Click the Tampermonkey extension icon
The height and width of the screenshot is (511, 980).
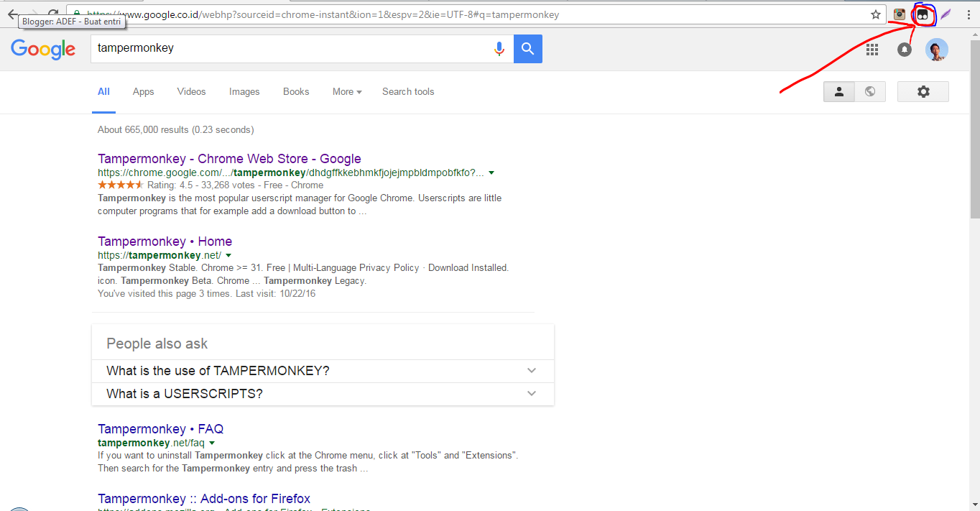pos(923,14)
